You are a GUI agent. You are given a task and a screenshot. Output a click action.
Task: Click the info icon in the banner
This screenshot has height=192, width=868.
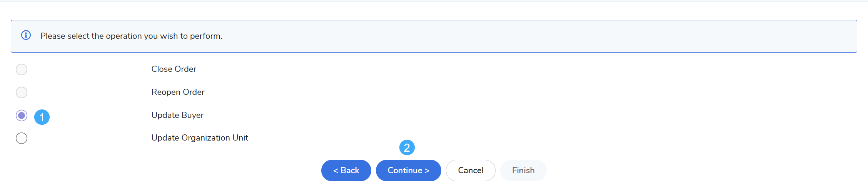[x=26, y=35]
